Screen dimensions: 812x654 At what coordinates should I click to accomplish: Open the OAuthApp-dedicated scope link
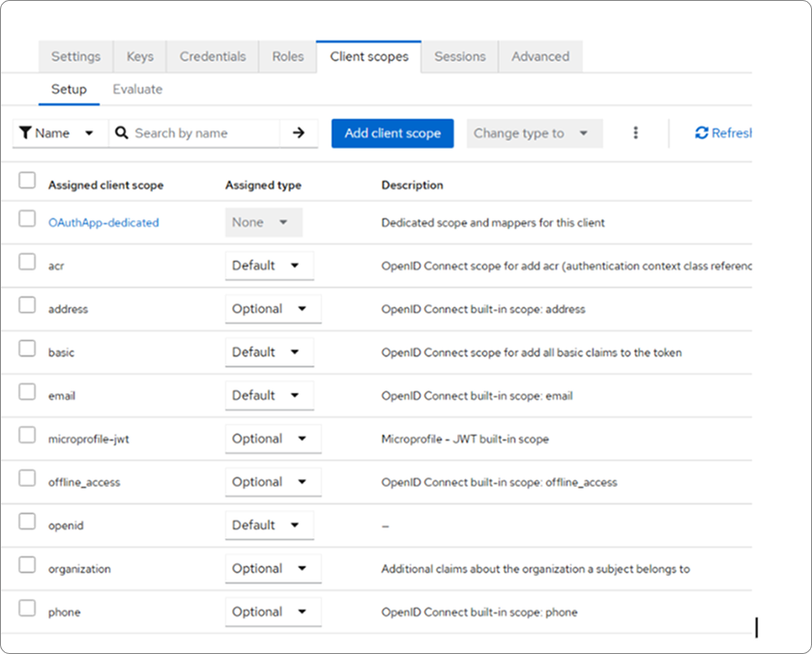click(x=103, y=222)
